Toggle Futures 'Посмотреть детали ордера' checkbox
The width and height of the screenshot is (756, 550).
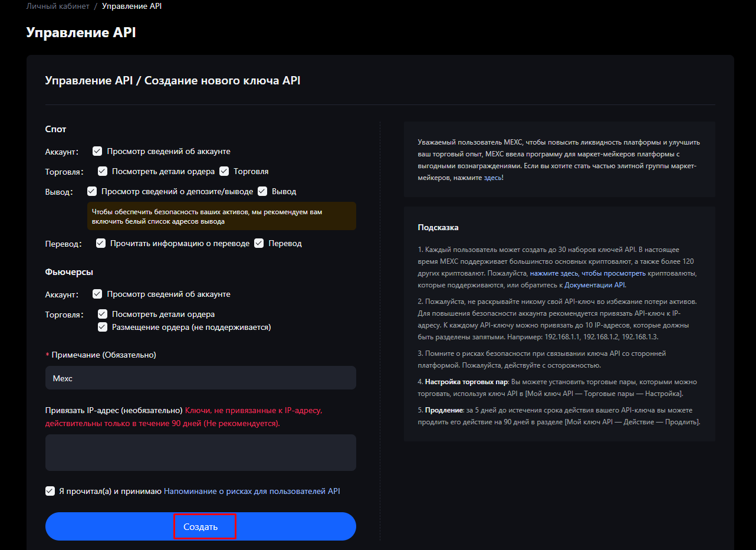coord(103,314)
